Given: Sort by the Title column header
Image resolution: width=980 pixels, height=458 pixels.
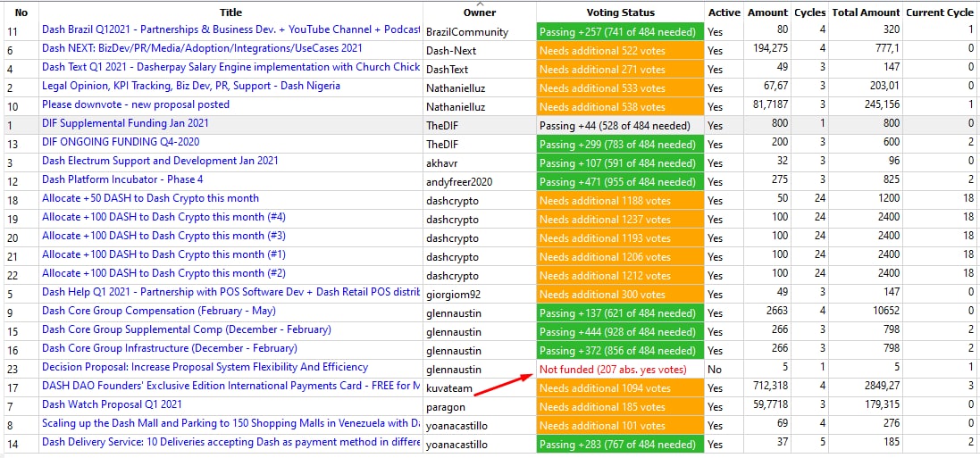Looking at the screenshot, I should coord(230,12).
